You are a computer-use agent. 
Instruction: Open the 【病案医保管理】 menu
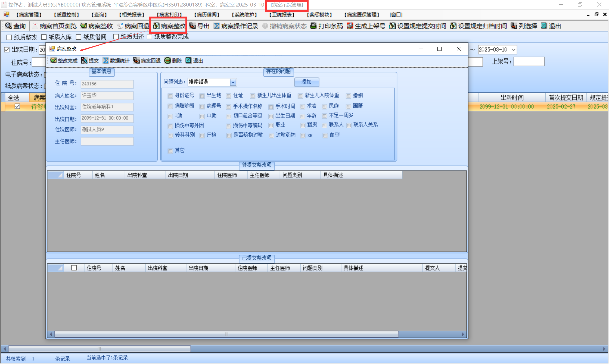click(362, 15)
